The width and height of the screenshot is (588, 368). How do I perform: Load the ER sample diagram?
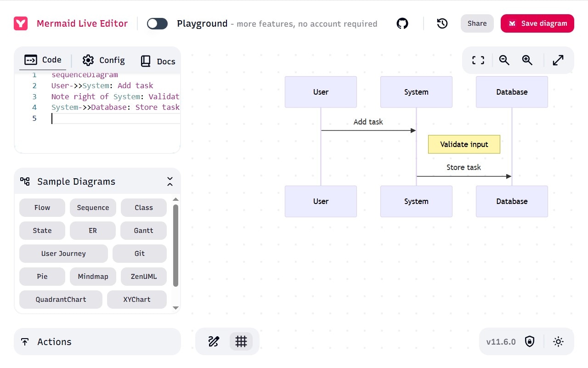(93, 231)
